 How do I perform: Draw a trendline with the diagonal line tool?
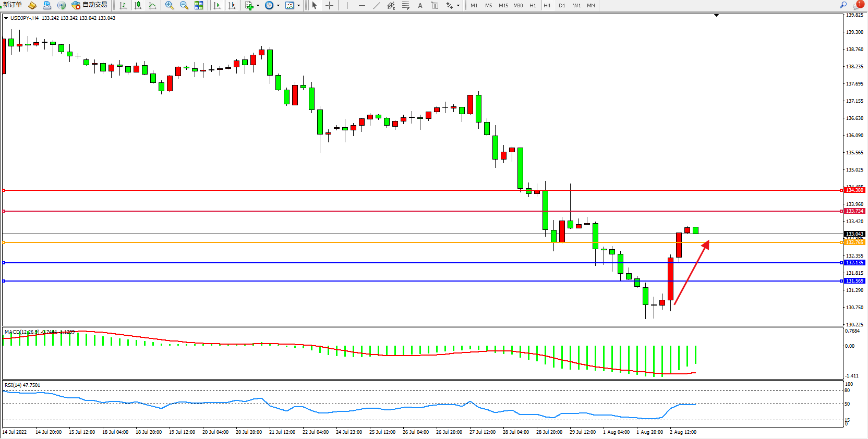click(376, 5)
